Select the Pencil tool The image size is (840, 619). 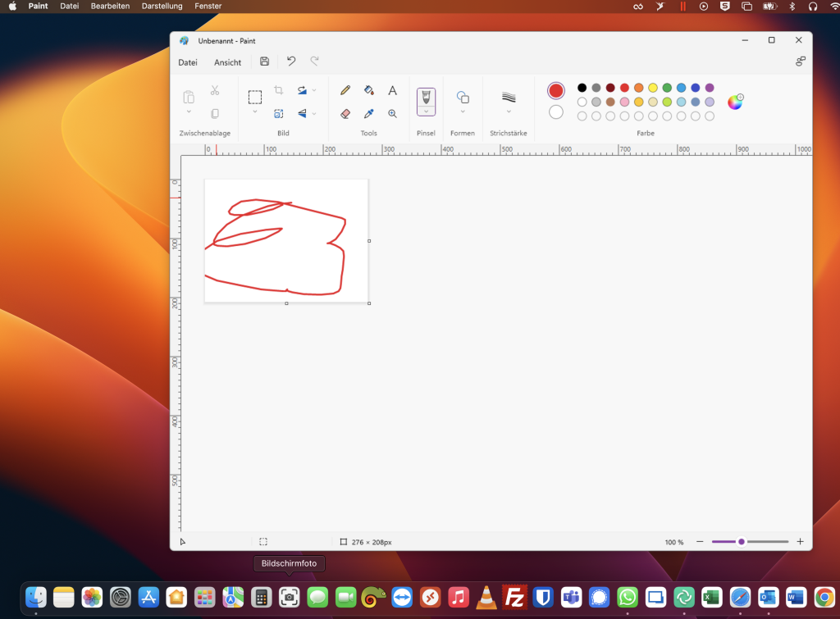(x=345, y=90)
